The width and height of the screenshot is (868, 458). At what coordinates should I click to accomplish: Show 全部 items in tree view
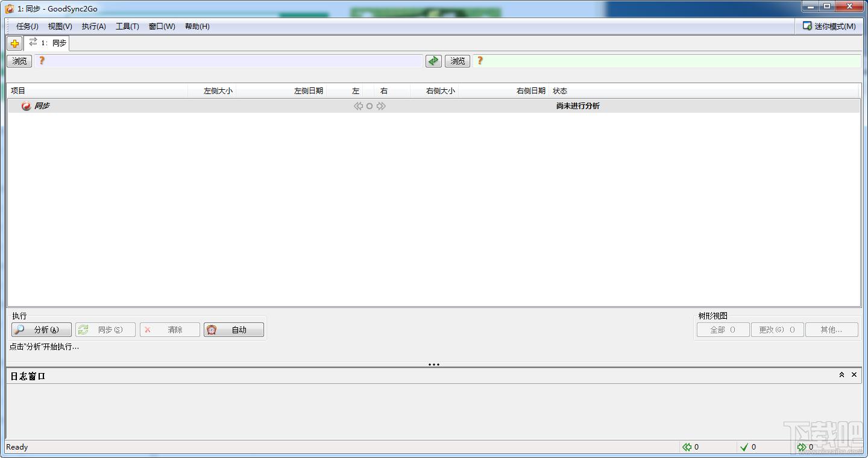[x=723, y=330]
